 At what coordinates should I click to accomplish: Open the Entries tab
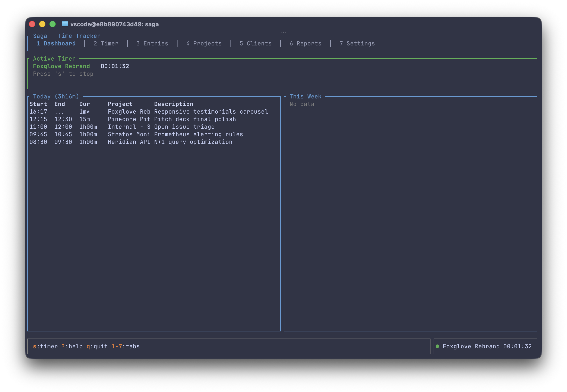click(152, 43)
